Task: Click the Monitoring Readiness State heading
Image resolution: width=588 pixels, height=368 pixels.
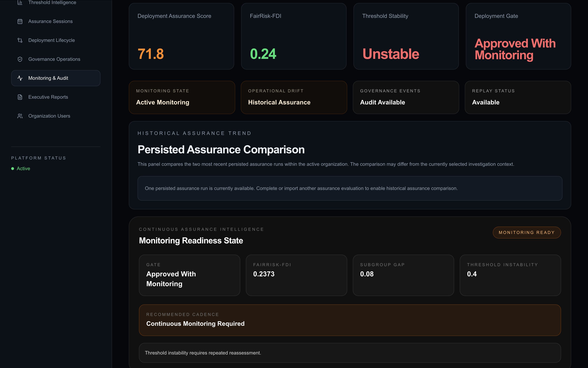Action: tap(191, 240)
